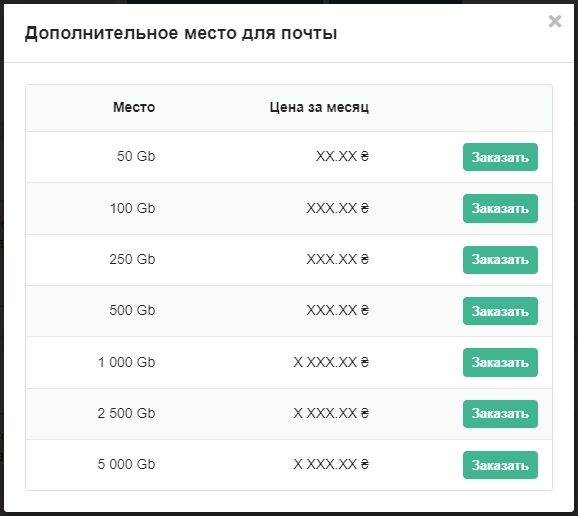Select the 50 Gb storage size cell
578x516 pixels.
(x=136, y=156)
